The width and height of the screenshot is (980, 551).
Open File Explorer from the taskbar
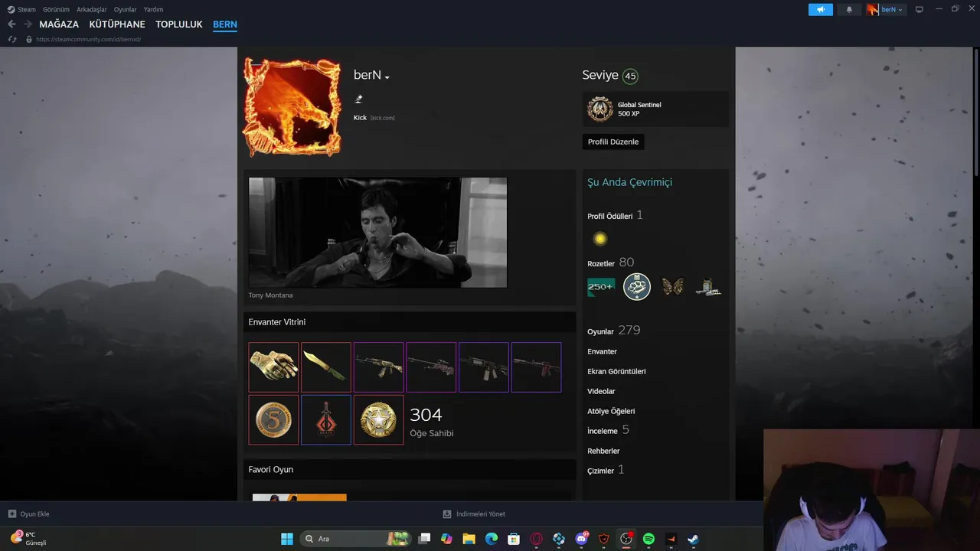(469, 539)
